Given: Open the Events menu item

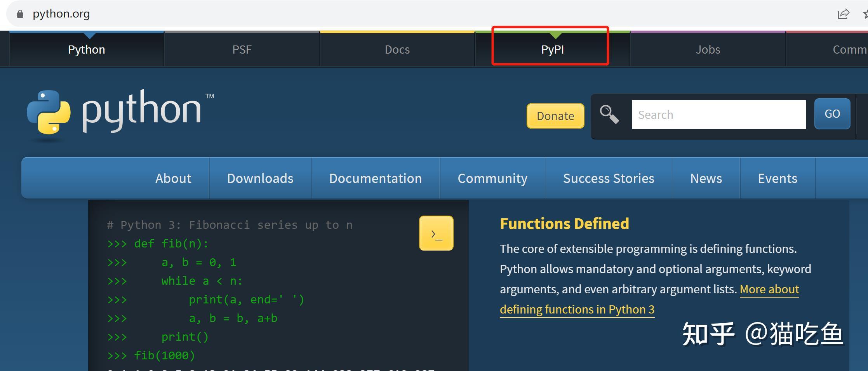Looking at the screenshot, I should [778, 178].
